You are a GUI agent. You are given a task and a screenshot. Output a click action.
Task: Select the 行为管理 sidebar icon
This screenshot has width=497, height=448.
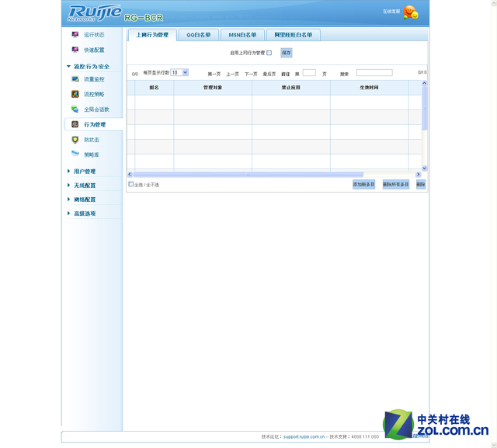pos(75,124)
